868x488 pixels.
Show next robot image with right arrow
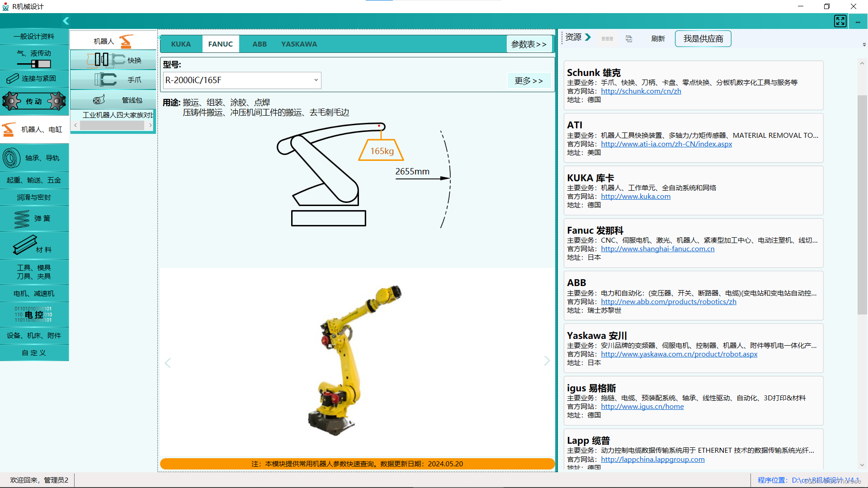(547, 361)
